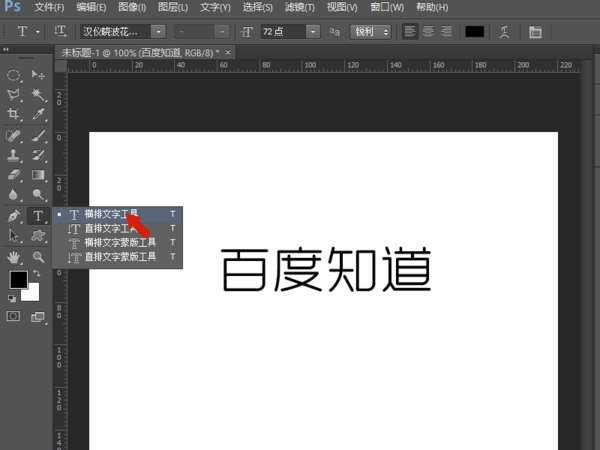Open the tool preset picker arrow
Image resolution: width=600 pixels, height=450 pixels.
point(38,32)
